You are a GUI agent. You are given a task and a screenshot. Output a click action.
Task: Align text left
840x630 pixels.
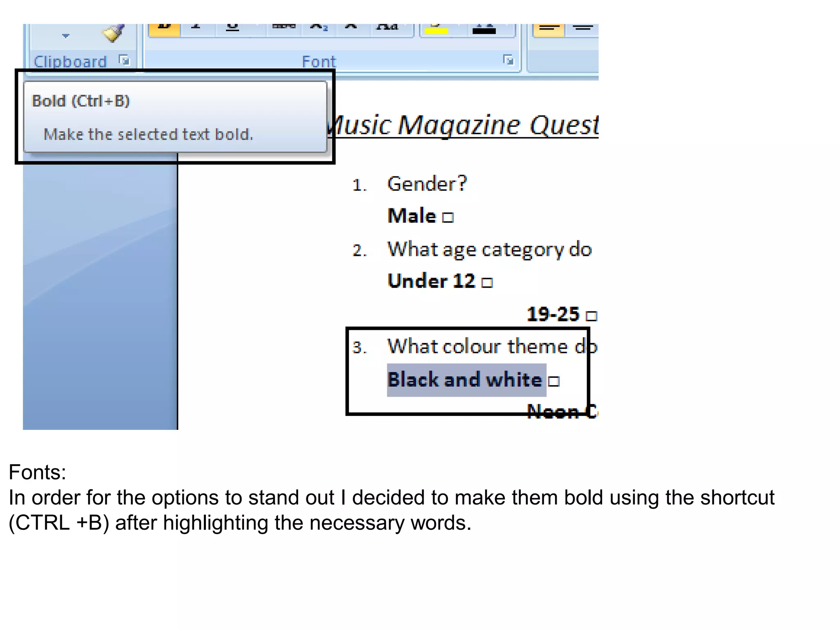(549, 30)
